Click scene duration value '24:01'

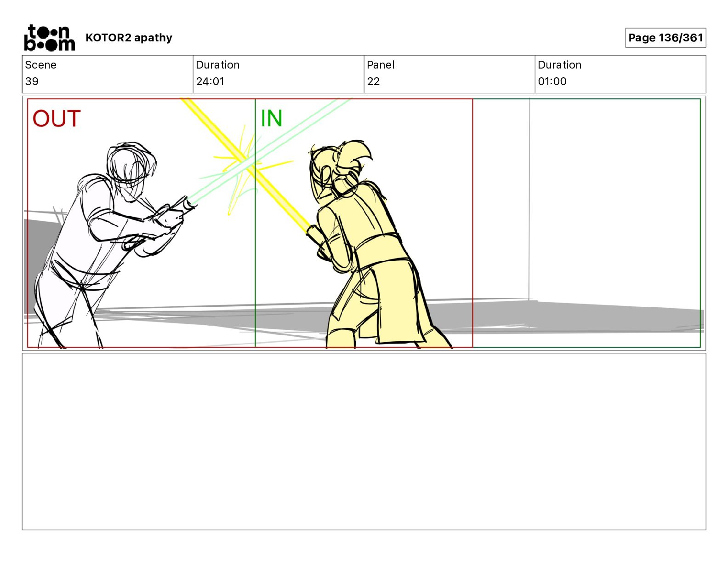click(x=210, y=81)
